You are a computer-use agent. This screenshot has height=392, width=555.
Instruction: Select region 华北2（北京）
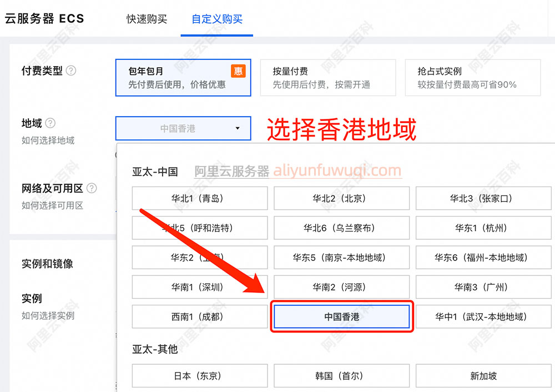341,198
